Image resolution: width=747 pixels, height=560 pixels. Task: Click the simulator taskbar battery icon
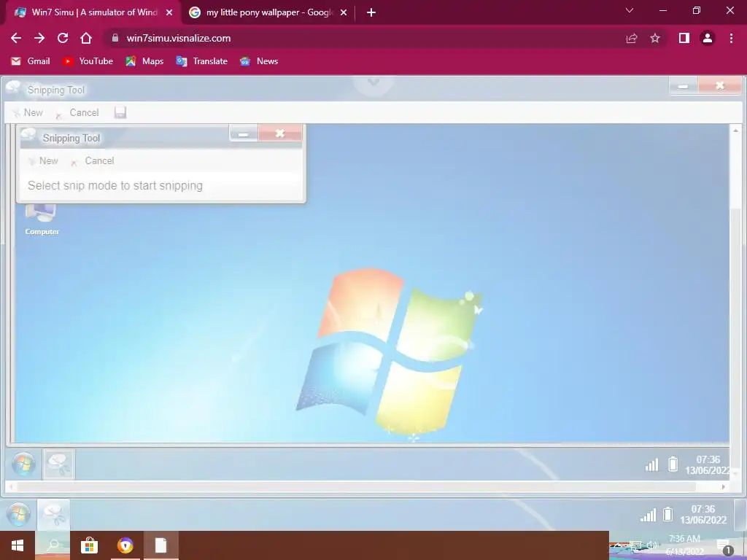[668, 514]
